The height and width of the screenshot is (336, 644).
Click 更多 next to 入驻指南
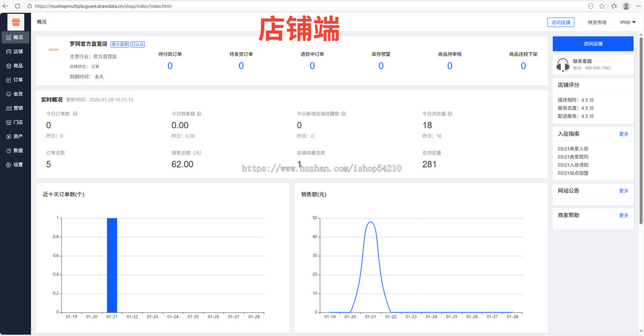click(624, 134)
